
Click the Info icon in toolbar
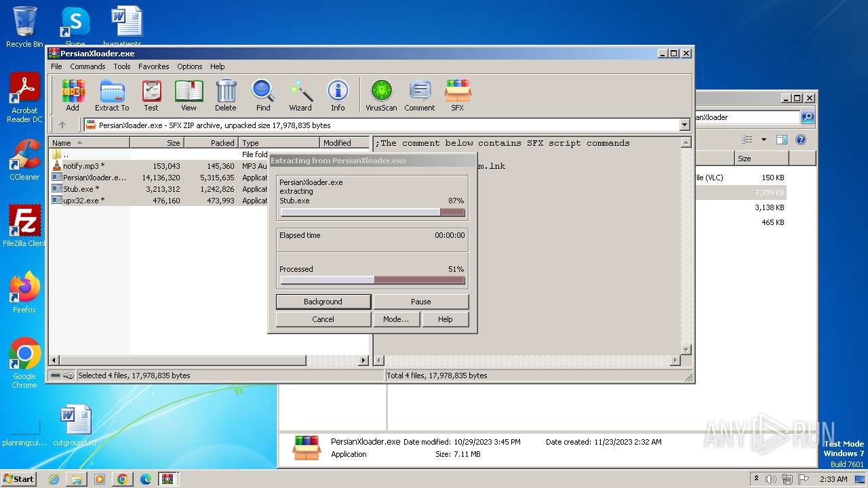(x=338, y=96)
